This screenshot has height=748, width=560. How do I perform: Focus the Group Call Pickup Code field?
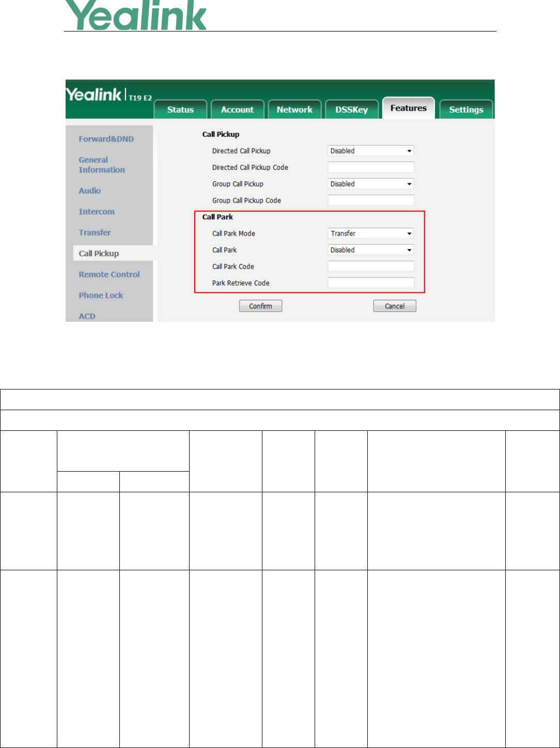click(371, 200)
